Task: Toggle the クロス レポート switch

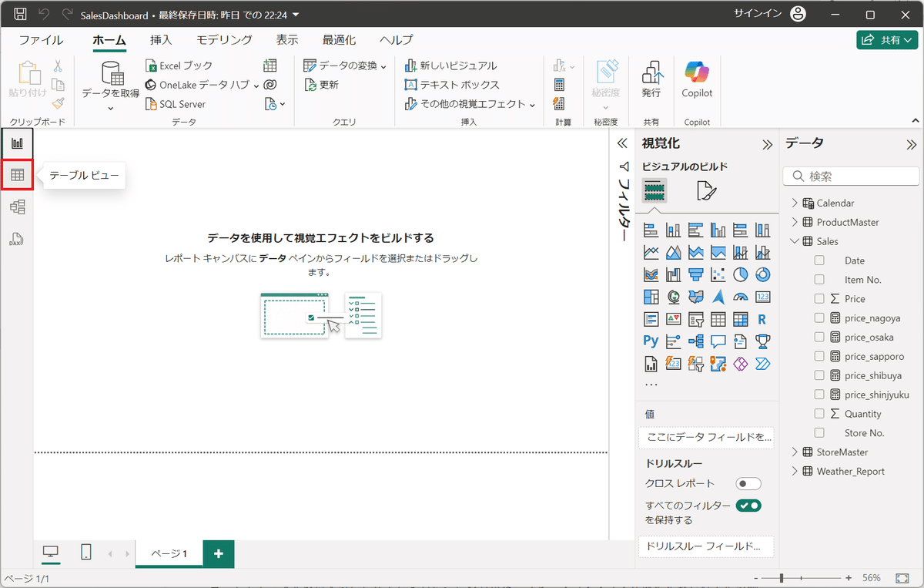Action: click(748, 484)
